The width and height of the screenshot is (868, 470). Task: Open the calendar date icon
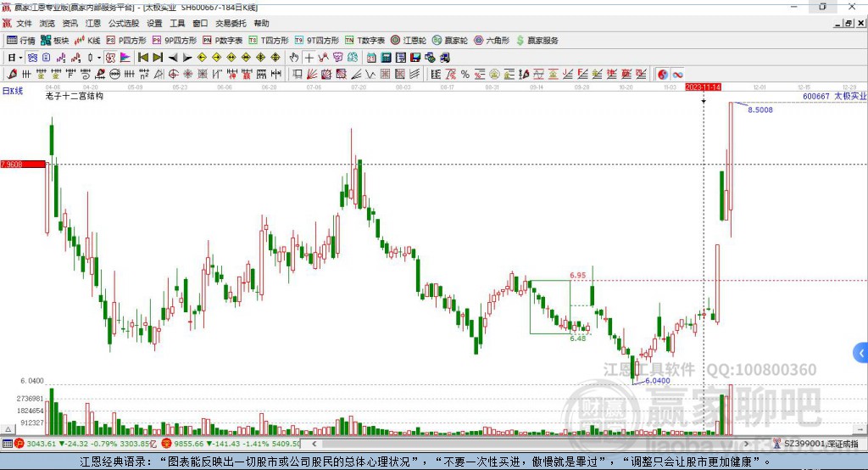coord(371,58)
